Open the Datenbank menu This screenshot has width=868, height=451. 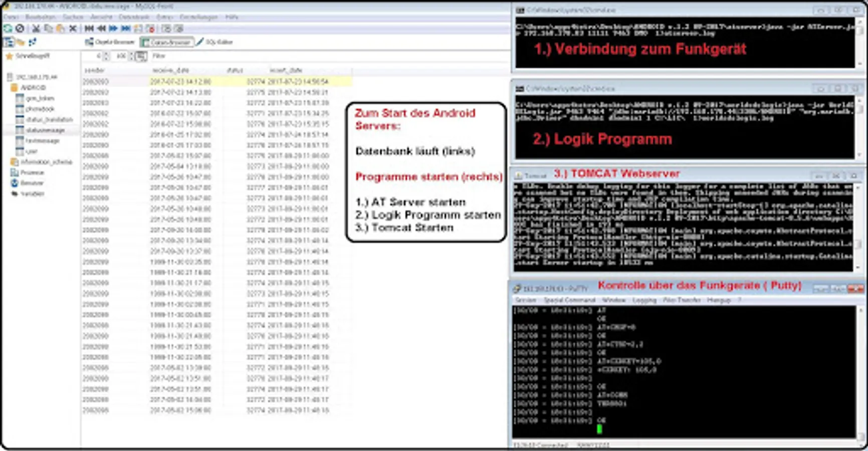click(134, 17)
